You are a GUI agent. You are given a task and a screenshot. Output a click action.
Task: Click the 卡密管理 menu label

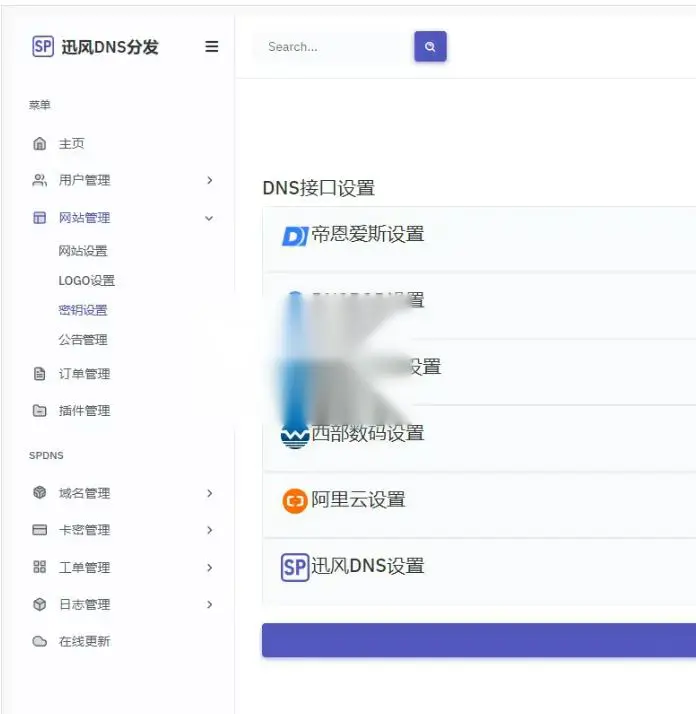pos(84,530)
